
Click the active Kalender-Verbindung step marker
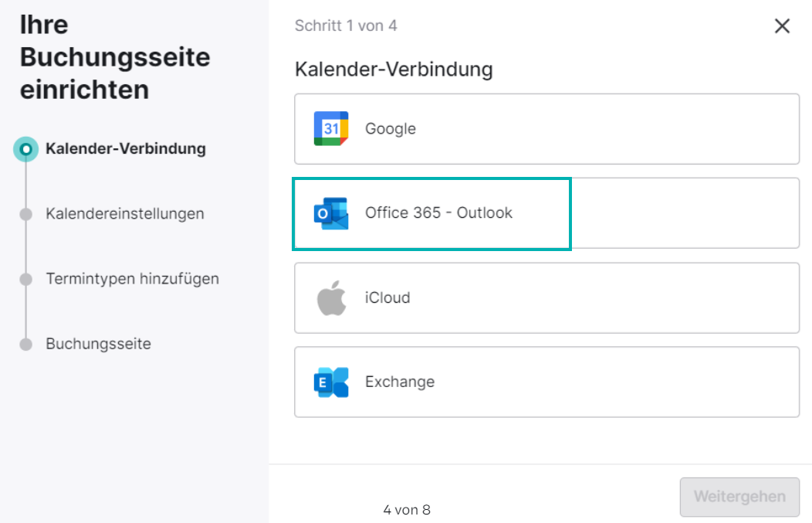point(26,149)
